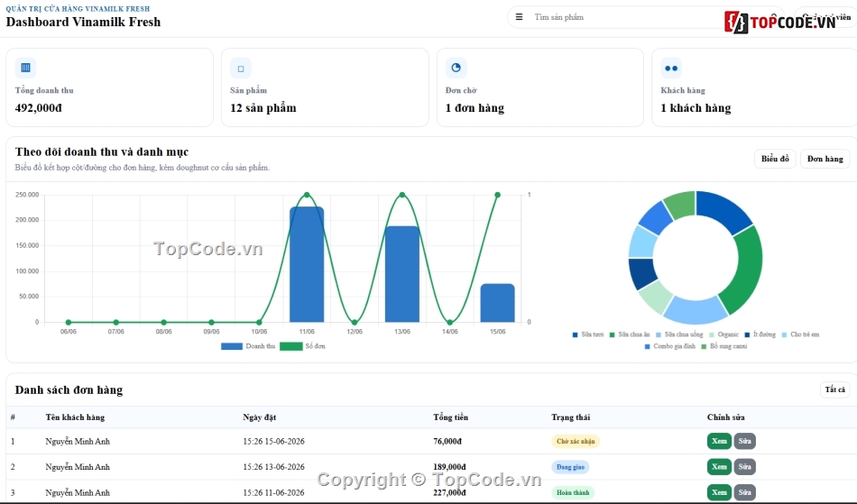Screen dimensions: 857x504
Task: Click the 1 đơn hàng value
Action: coord(475,108)
